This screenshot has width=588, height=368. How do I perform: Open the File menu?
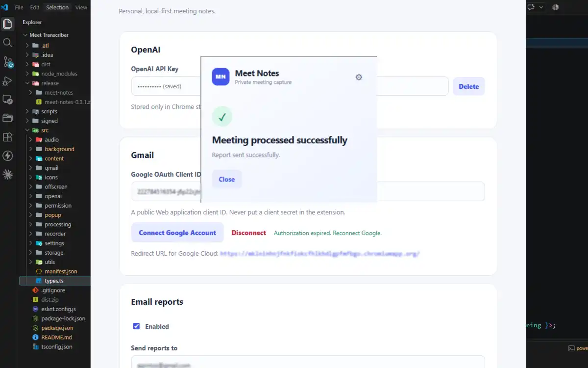click(19, 7)
